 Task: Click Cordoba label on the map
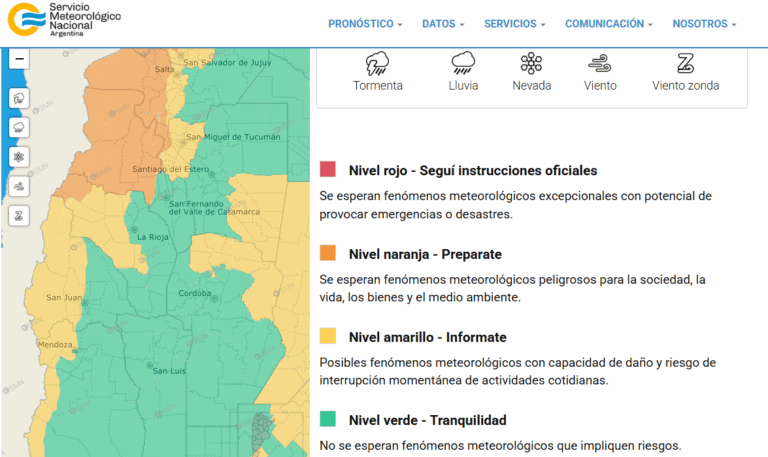click(194, 293)
